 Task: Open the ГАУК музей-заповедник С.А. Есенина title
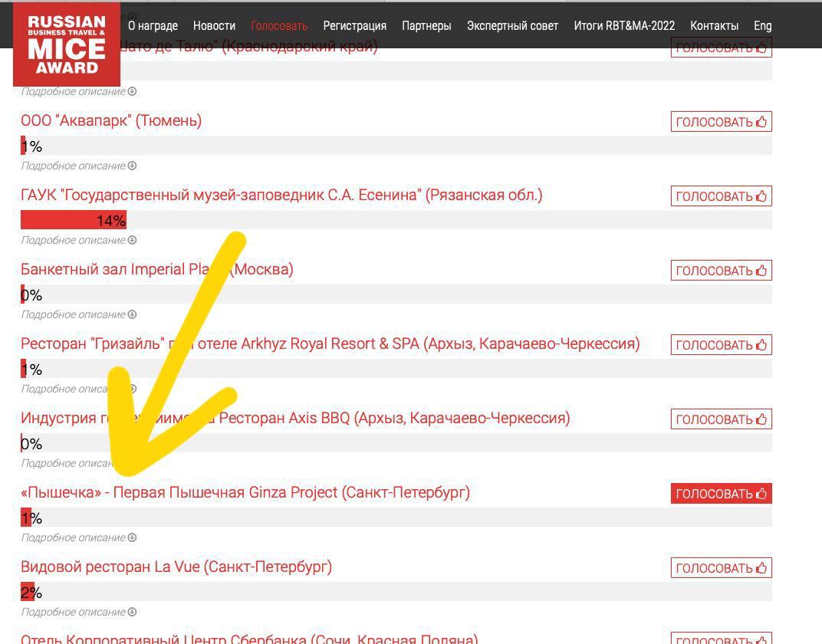(281, 195)
